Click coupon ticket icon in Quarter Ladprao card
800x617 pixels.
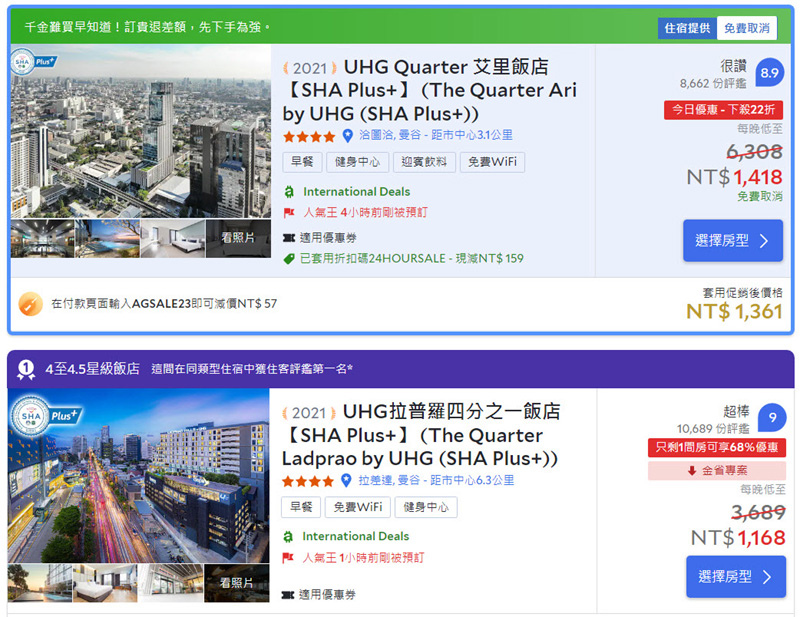(288, 595)
